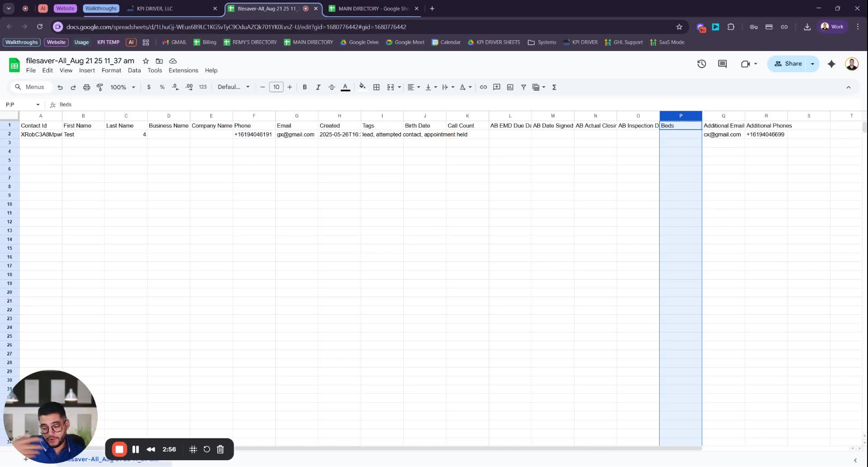Open the functions menu
This screenshot has height=467, width=868.
(554, 87)
